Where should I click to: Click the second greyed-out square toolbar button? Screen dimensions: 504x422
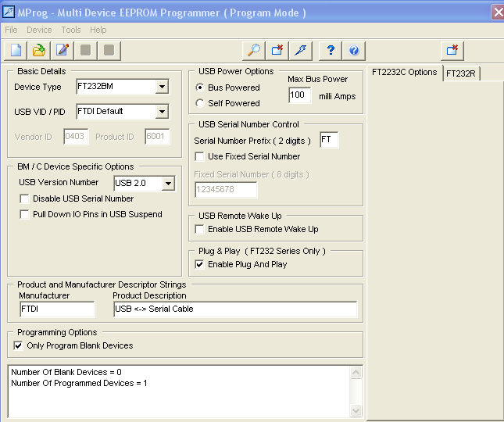point(109,51)
